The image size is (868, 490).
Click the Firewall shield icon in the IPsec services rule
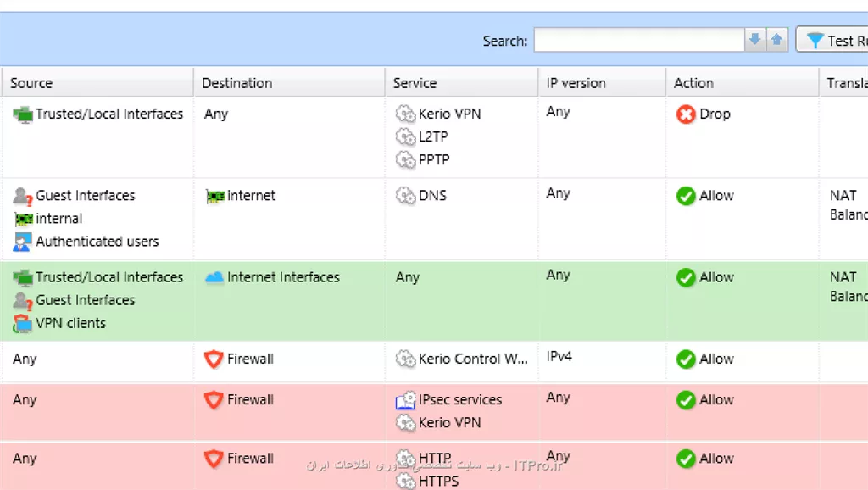click(214, 400)
